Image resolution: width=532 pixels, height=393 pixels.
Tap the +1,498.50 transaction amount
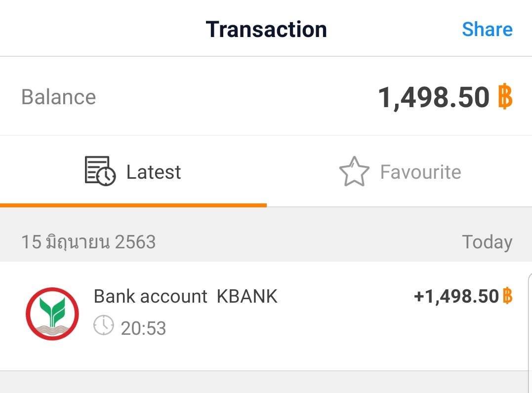tap(456, 296)
